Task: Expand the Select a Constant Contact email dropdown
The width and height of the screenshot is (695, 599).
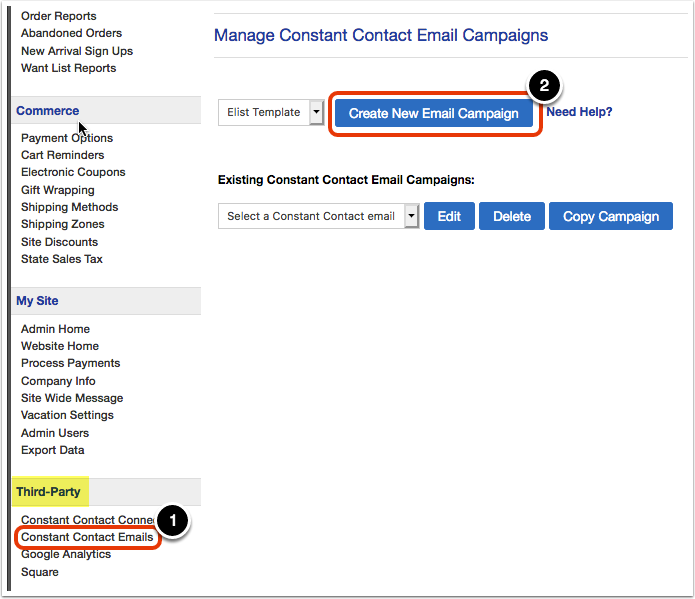Action: [318, 216]
